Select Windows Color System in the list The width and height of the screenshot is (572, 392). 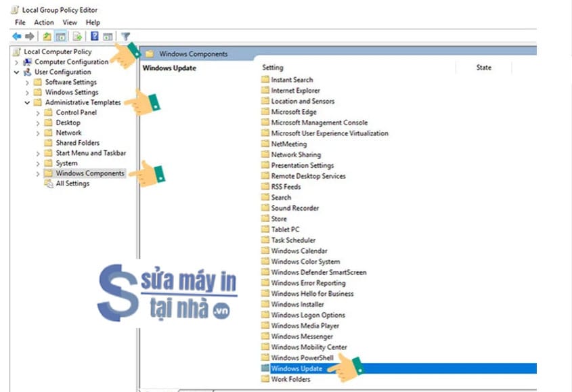pos(305,261)
